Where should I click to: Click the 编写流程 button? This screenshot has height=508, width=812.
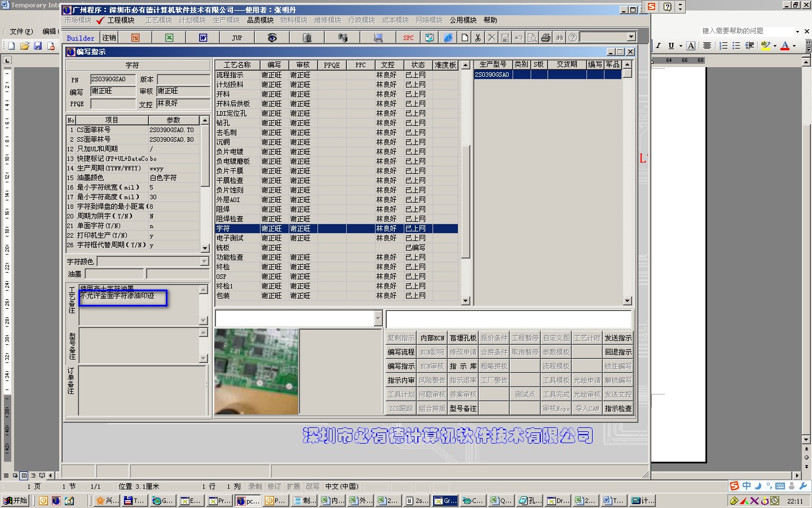pos(401,352)
